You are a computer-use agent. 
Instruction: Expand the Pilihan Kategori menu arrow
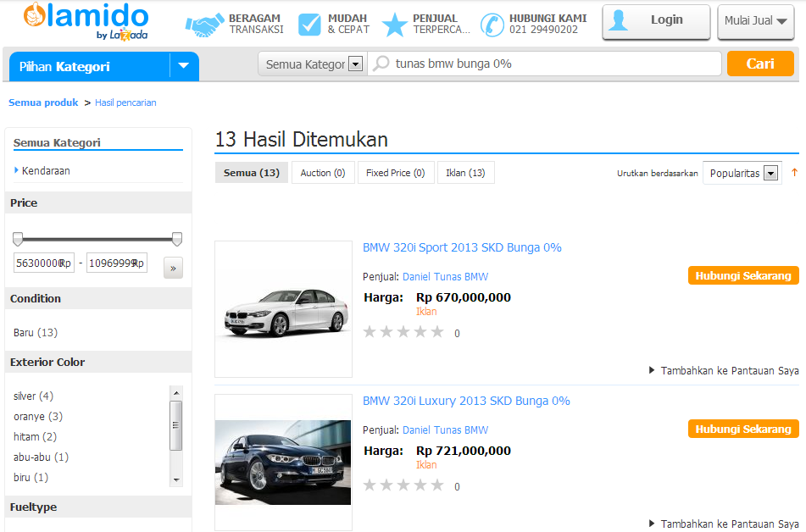click(x=184, y=66)
